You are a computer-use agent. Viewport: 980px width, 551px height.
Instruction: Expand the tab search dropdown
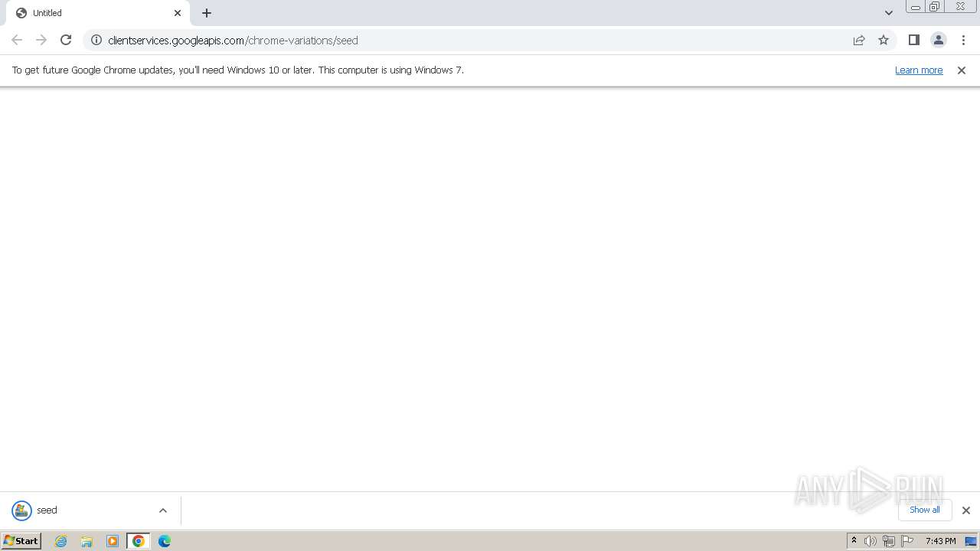[889, 13]
